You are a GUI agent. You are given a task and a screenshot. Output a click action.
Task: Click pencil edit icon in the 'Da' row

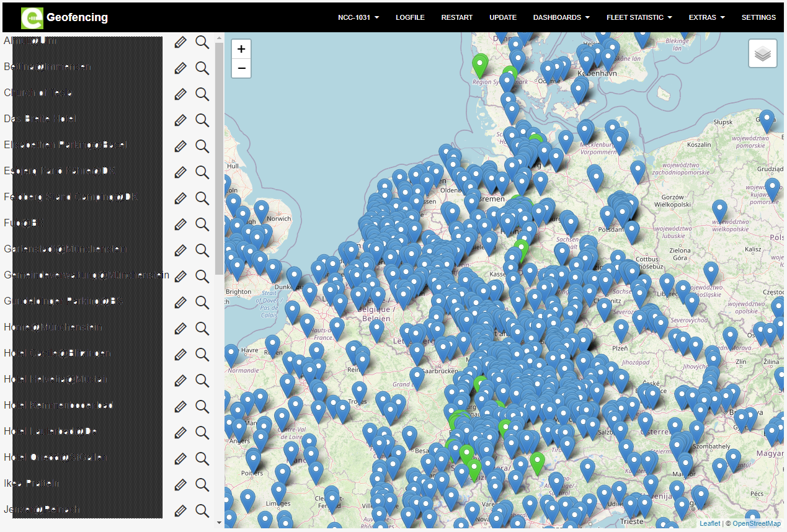(x=180, y=120)
